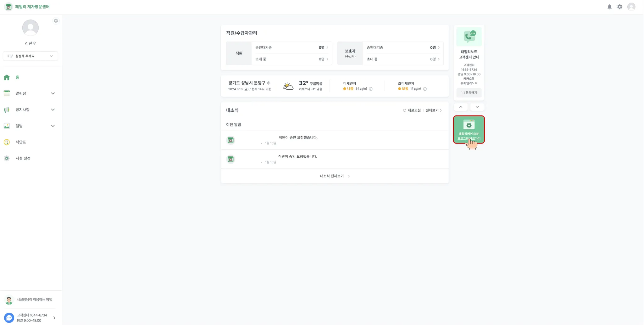The width and height of the screenshot is (644, 325).
Task: Open 보호자 초대 중 0명 row
Action: (x=403, y=59)
